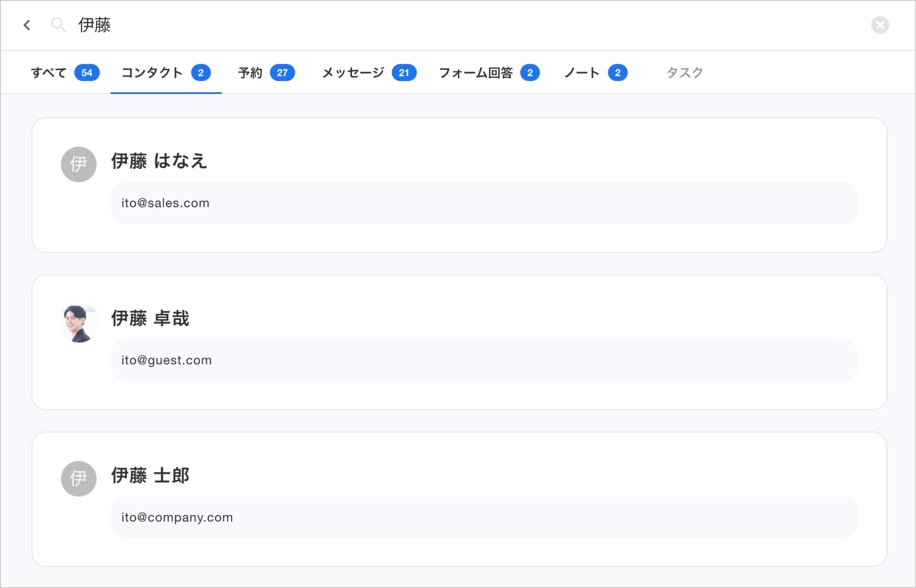This screenshot has width=916, height=588.
Task: Select the ノート tab
Action: [582, 72]
